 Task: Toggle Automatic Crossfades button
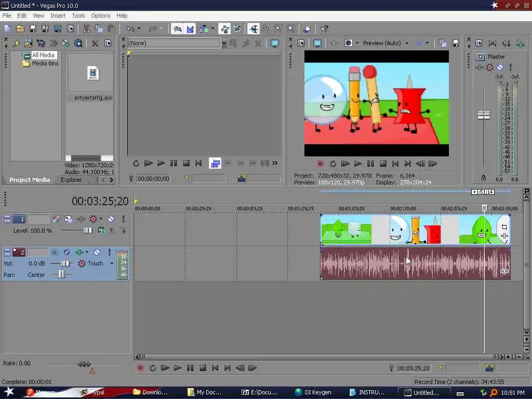pos(190,29)
